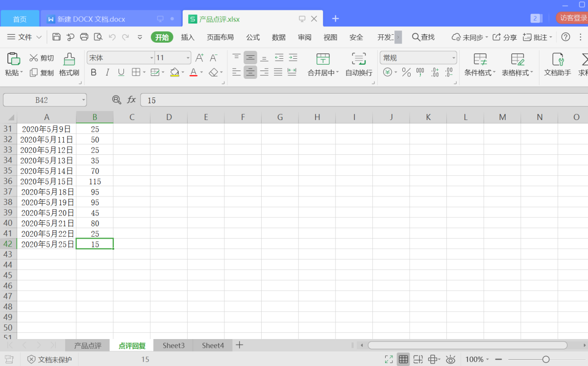Image resolution: width=588 pixels, height=366 pixels.
Task: Switch to the 产品点评 sheet tab
Action: click(x=88, y=345)
